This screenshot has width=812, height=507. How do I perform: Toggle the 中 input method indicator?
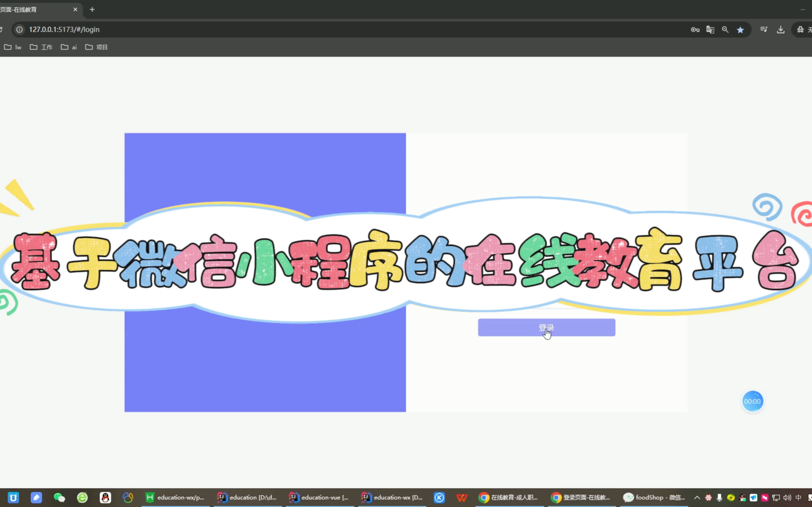pyautogui.click(x=799, y=498)
